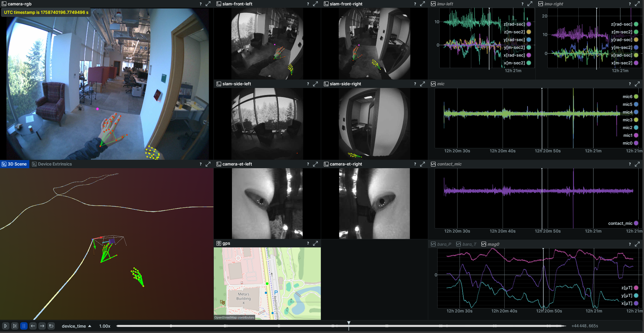Change the 1.00x playback speed
This screenshot has height=333, width=644.
[x=105, y=326]
